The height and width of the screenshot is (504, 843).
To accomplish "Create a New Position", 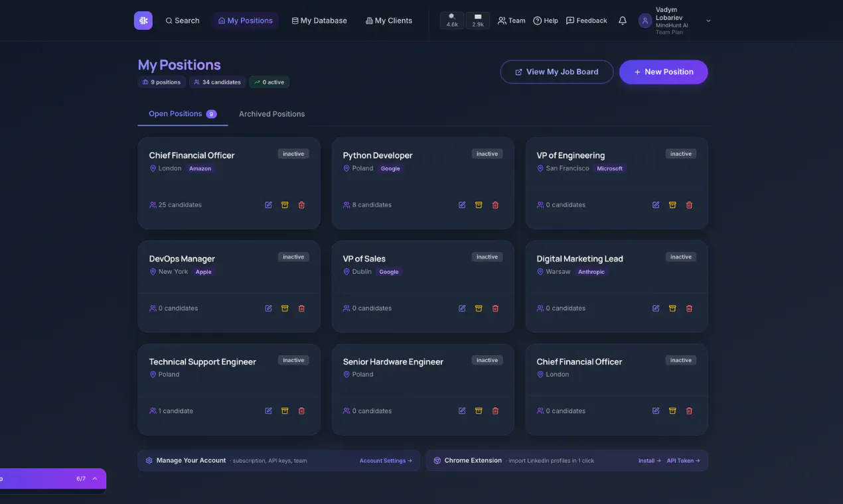I will click(664, 72).
